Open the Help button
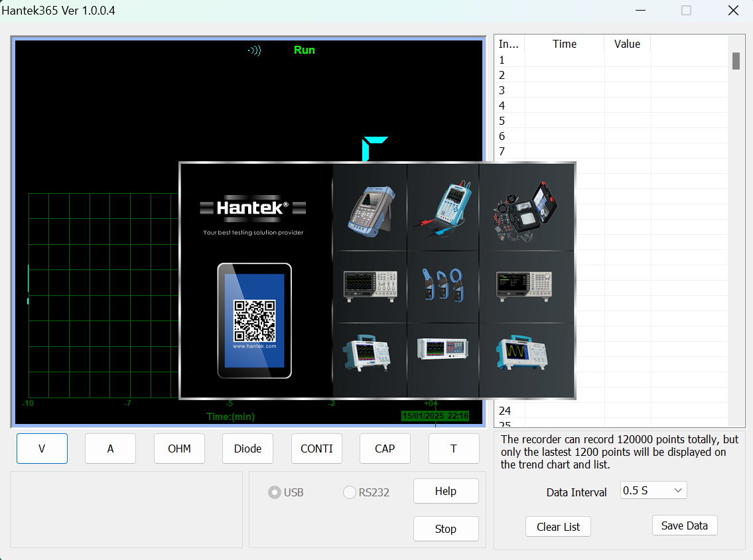The image size is (753, 560). 446,491
